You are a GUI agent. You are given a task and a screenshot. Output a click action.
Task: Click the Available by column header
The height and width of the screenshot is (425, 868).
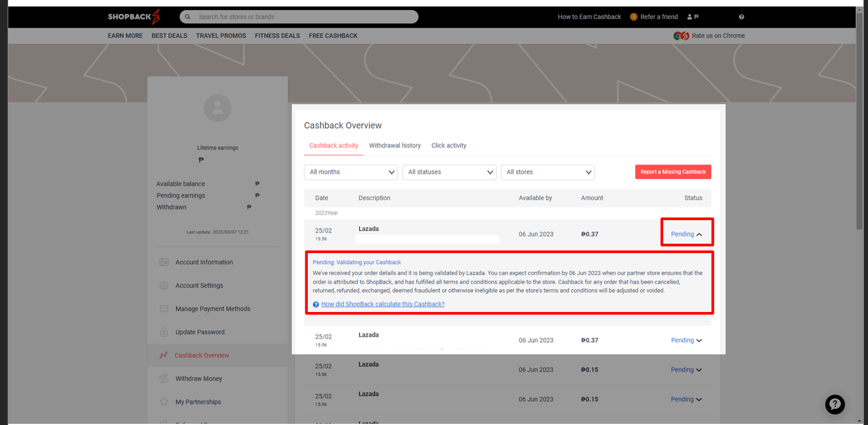coord(536,198)
